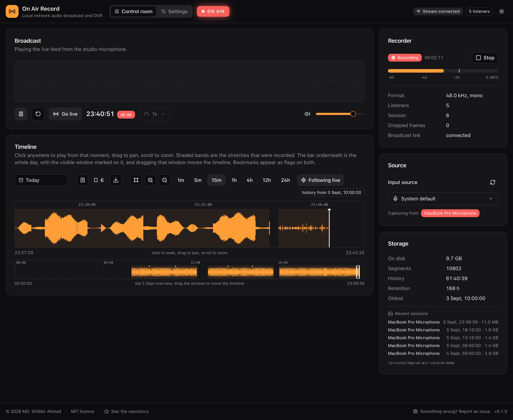
Task: Select the 1m zoom range
Action: click(181, 180)
